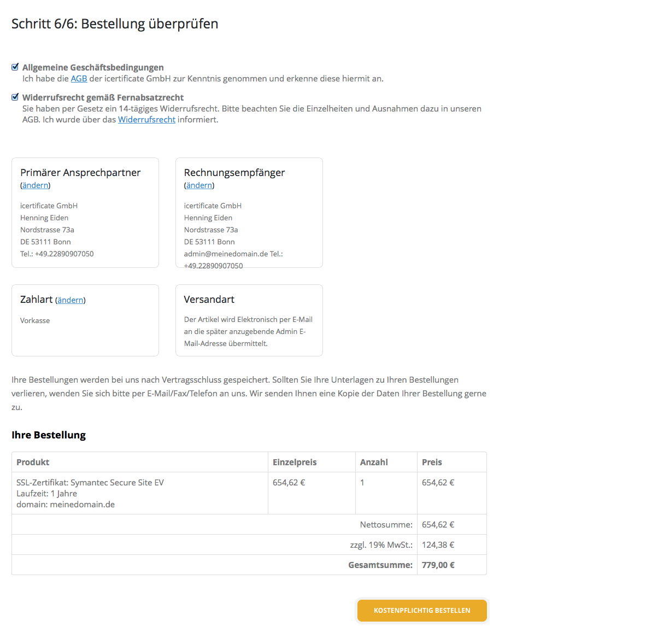Click the Produkt column header
646x644 pixels.
(x=33, y=462)
